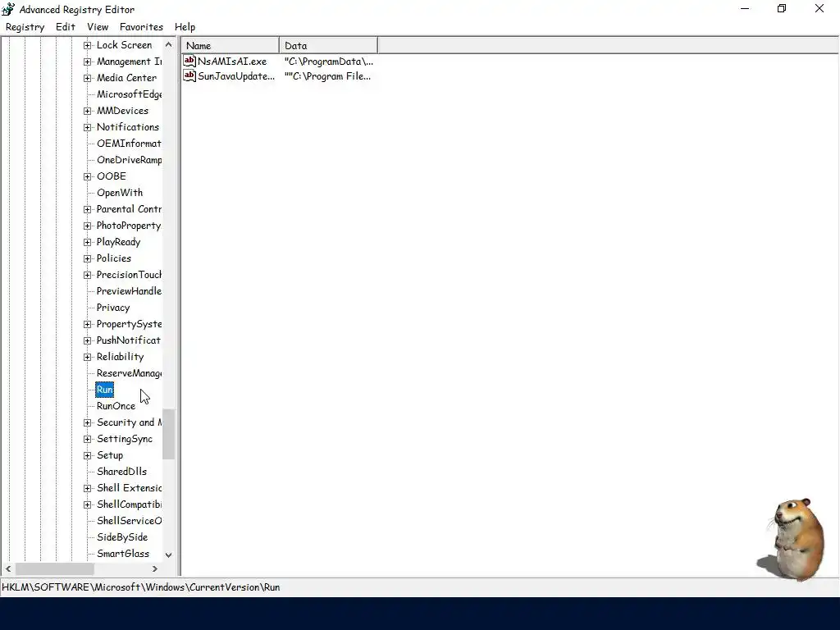Click the registry path in status bar

(141, 587)
